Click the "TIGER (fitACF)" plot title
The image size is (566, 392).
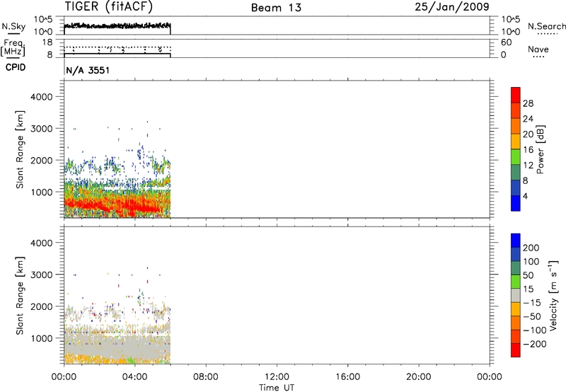coord(109,6)
